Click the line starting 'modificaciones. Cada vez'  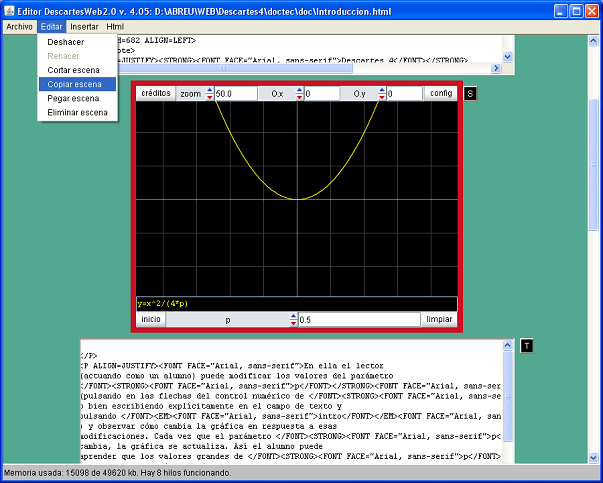pos(290,436)
